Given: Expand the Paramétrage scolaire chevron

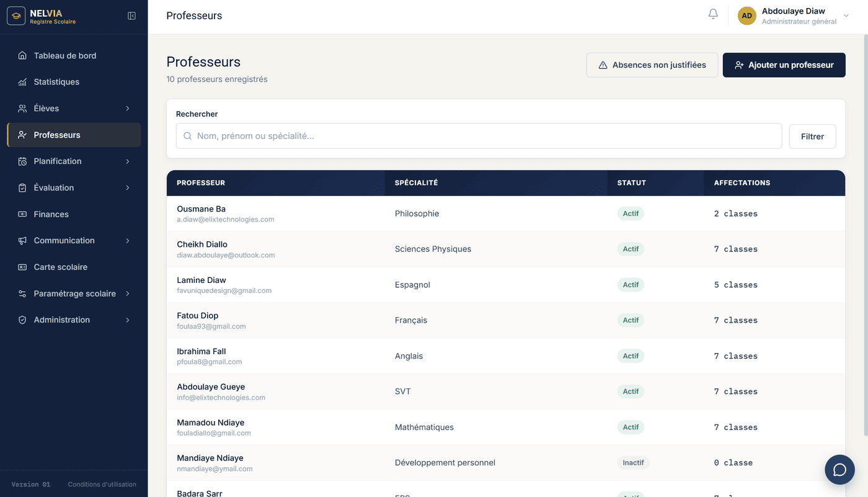Looking at the screenshot, I should tap(128, 293).
